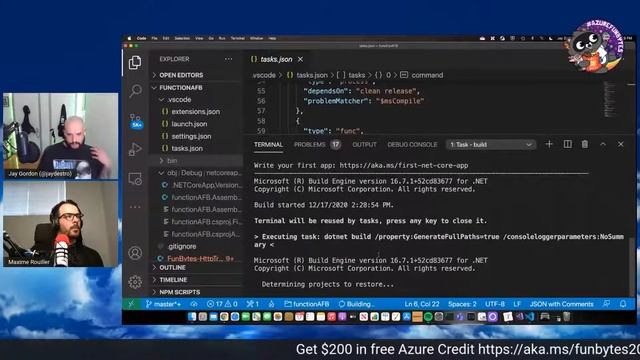Open the feedback icon in status bar

[x=607, y=304]
